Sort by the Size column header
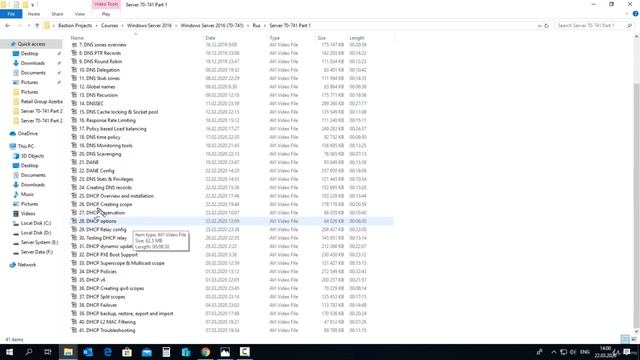Image resolution: width=640 pixels, height=360 pixels. (x=322, y=38)
